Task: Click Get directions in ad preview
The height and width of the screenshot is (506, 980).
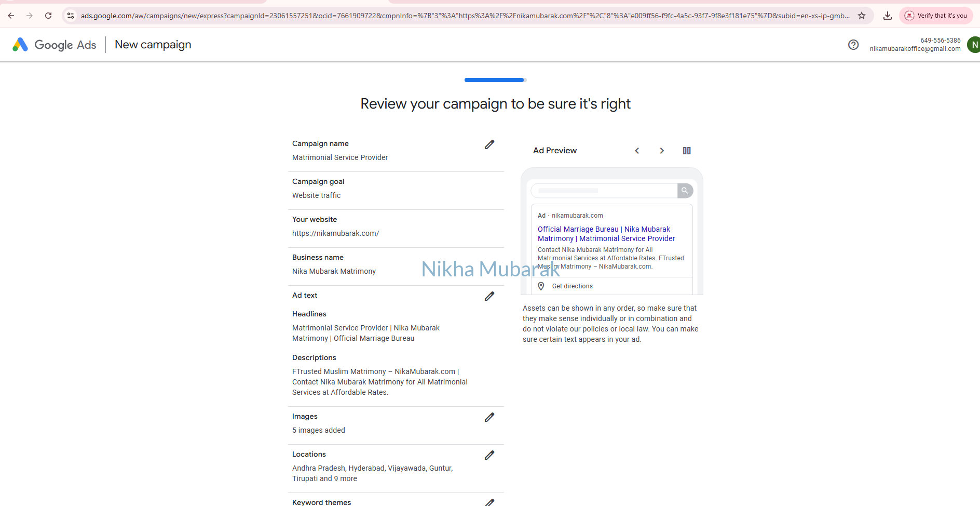Action: point(572,286)
